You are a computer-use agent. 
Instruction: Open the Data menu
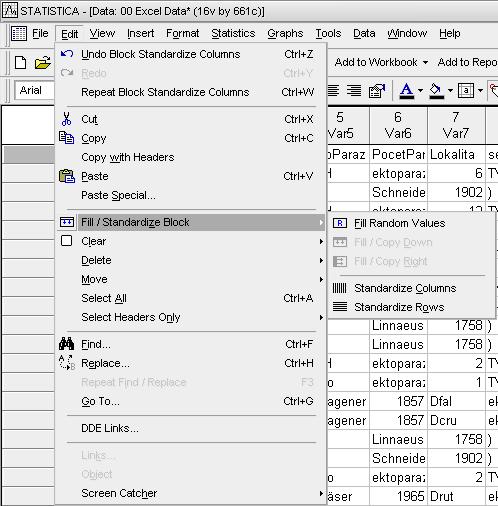coord(364,33)
